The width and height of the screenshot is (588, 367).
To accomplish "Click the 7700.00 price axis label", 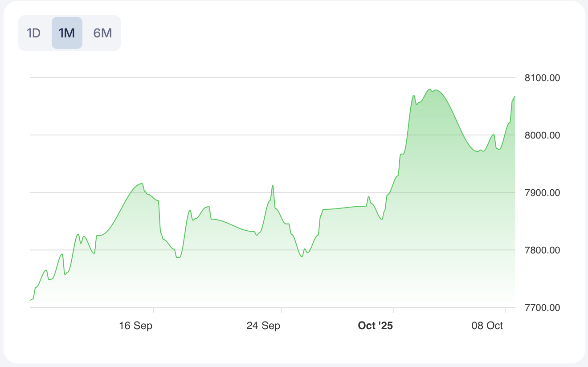I will coord(542,308).
